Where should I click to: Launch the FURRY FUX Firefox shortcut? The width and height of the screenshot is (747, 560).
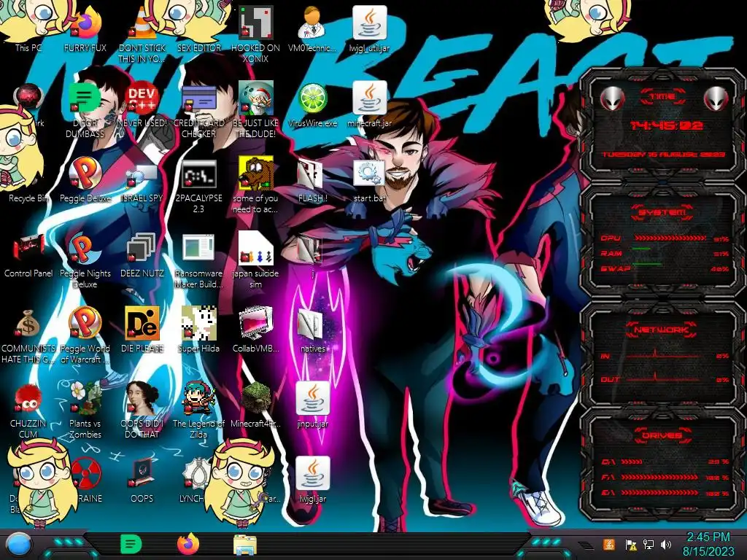tap(85, 28)
